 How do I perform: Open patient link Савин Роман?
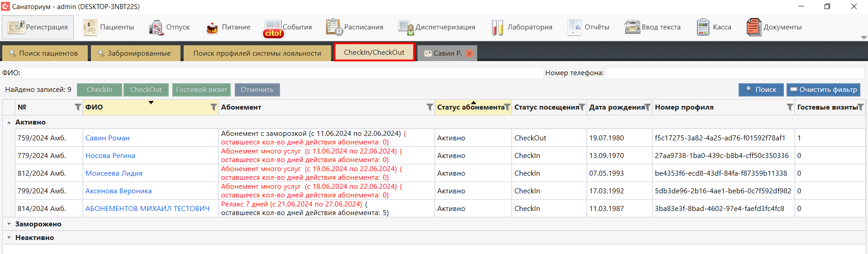click(107, 138)
